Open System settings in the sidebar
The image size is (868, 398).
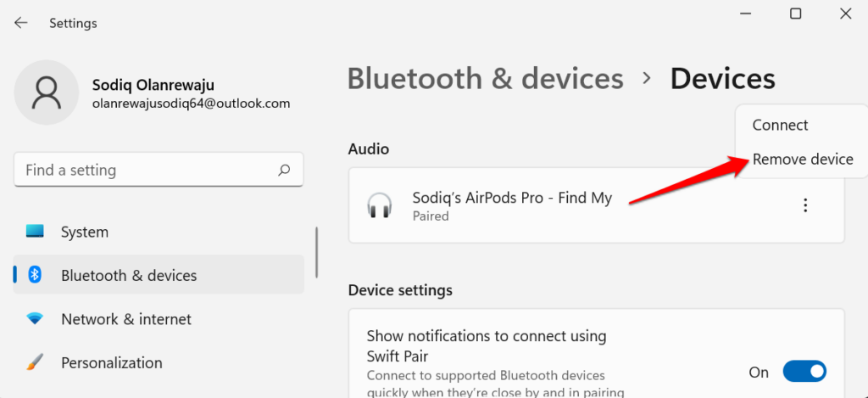(85, 232)
